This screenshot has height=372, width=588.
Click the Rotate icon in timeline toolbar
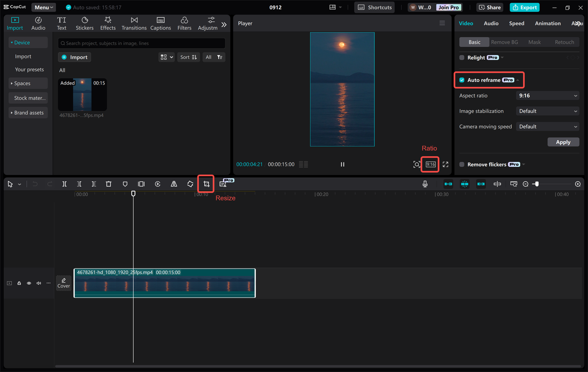coord(190,184)
